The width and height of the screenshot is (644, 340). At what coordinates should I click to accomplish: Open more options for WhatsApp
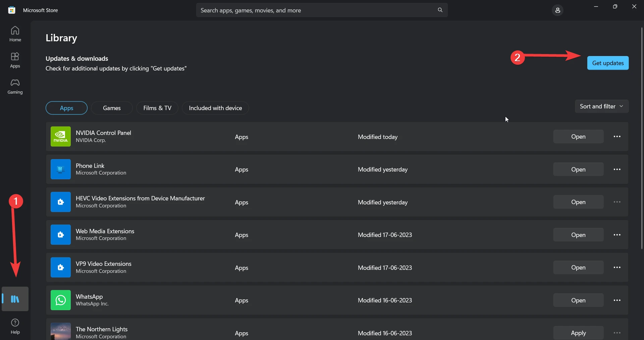point(617,300)
